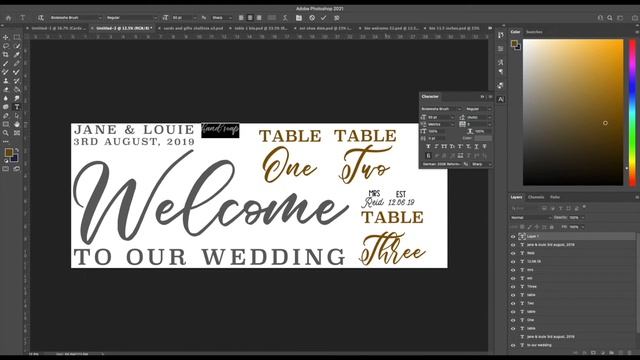Viewport: 640px width, 360px height.
Task: Select the Rectangular Marquee tool
Action: (17, 37)
